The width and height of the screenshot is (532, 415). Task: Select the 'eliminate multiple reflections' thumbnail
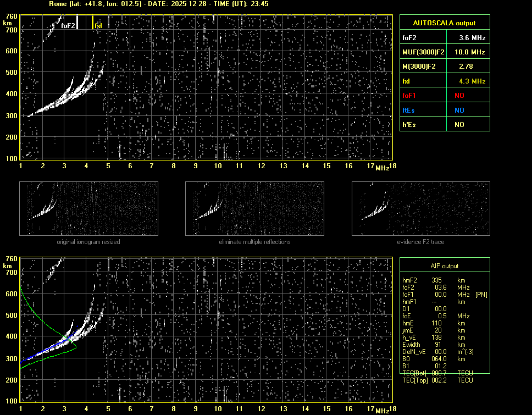pyautogui.click(x=254, y=208)
